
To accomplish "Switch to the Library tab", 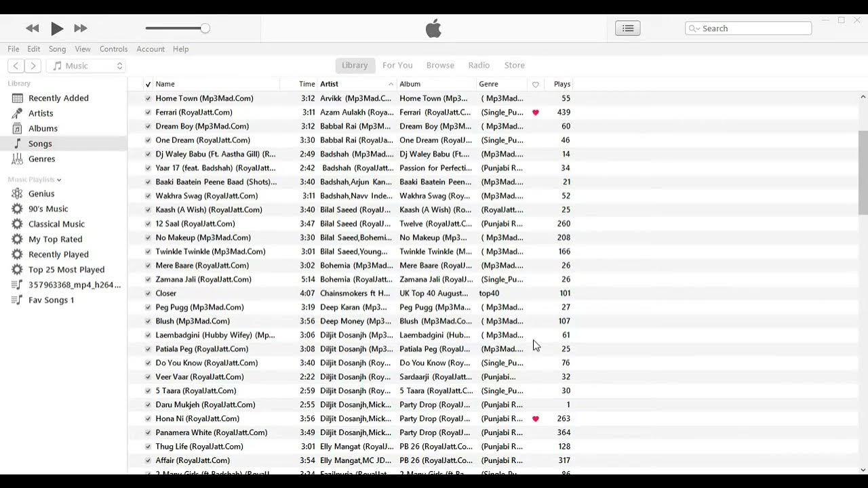I will click(x=355, y=65).
